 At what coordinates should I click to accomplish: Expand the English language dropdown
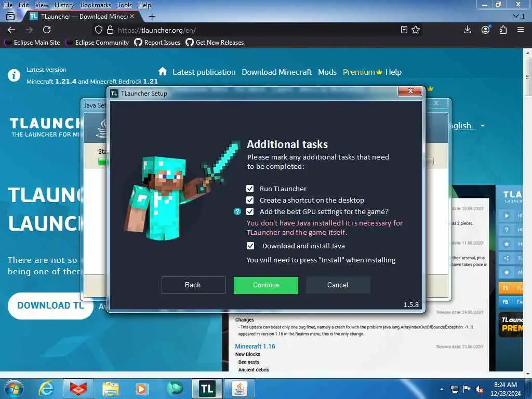point(483,126)
